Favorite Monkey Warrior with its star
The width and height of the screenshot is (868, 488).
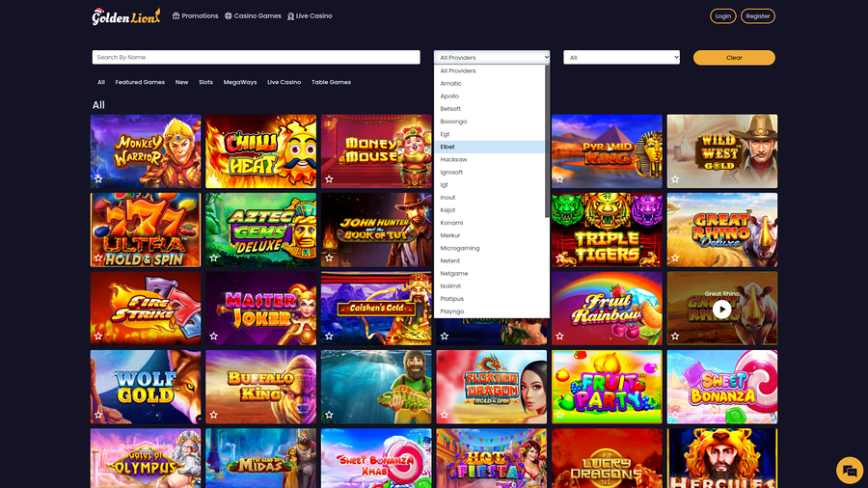point(98,179)
